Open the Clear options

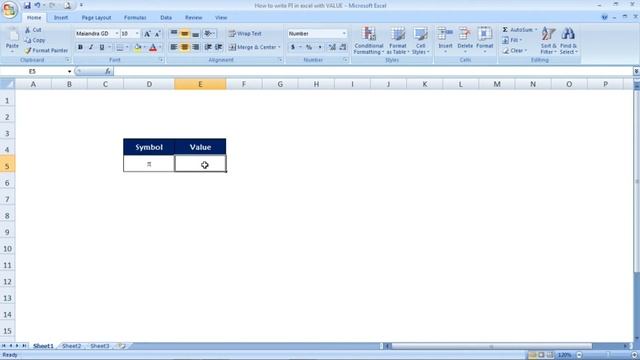click(x=514, y=51)
